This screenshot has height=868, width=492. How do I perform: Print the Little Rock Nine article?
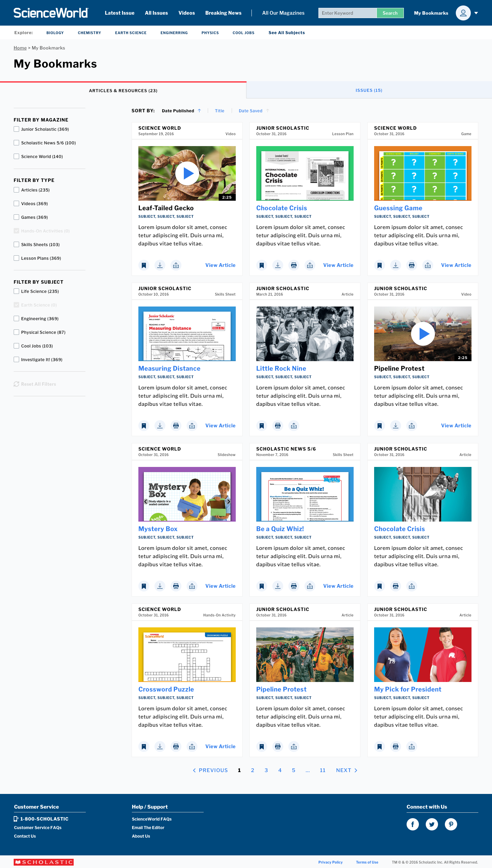coord(278,426)
